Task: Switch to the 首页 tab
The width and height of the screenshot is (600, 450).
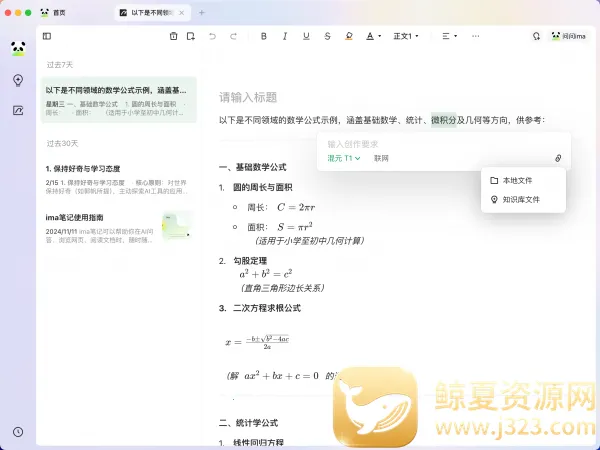Action: click(x=53, y=13)
